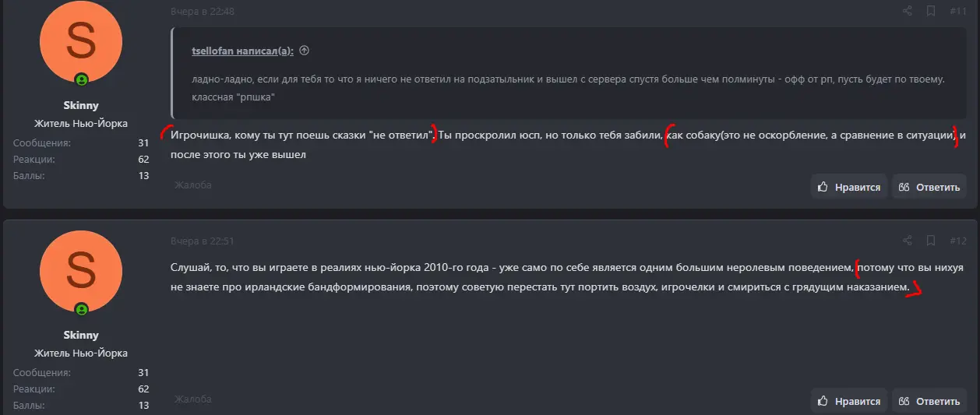Viewport: 980px width, 415px height.
Task: Like post #12 with the Нравится button
Action: pos(848,401)
